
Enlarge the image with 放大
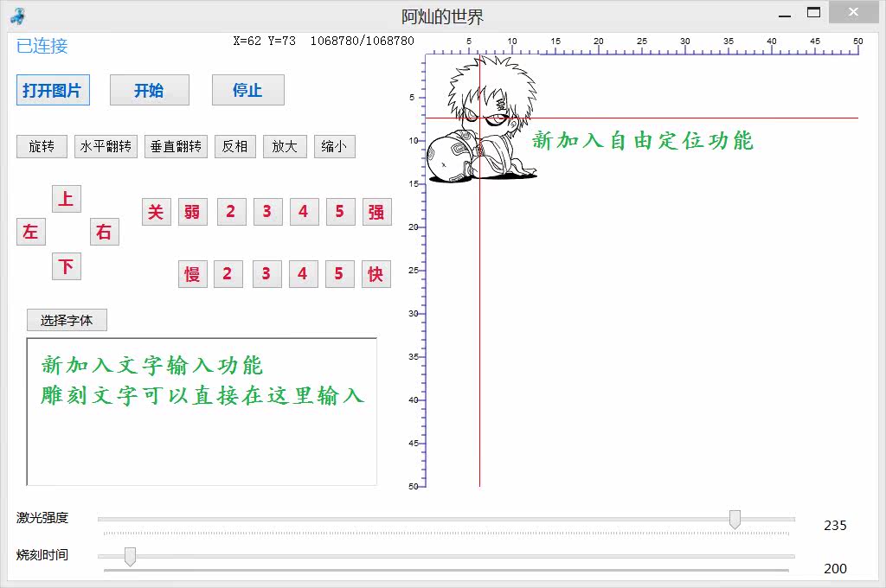(x=284, y=146)
